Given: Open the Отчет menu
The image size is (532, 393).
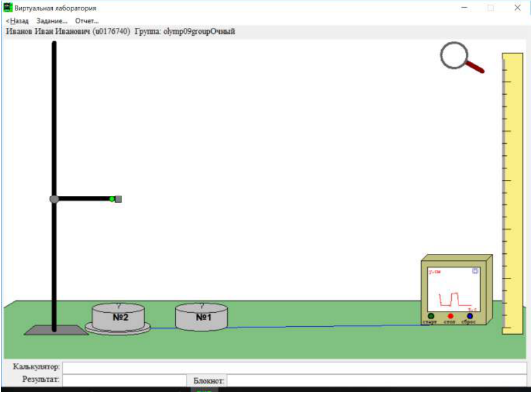Looking at the screenshot, I should [87, 21].
